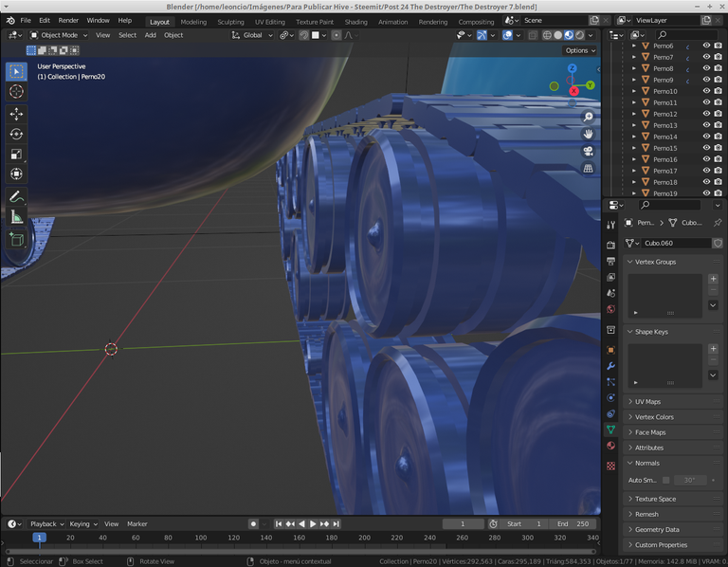Open the Tool properties tab
This screenshot has width=728, height=567.
click(611, 225)
